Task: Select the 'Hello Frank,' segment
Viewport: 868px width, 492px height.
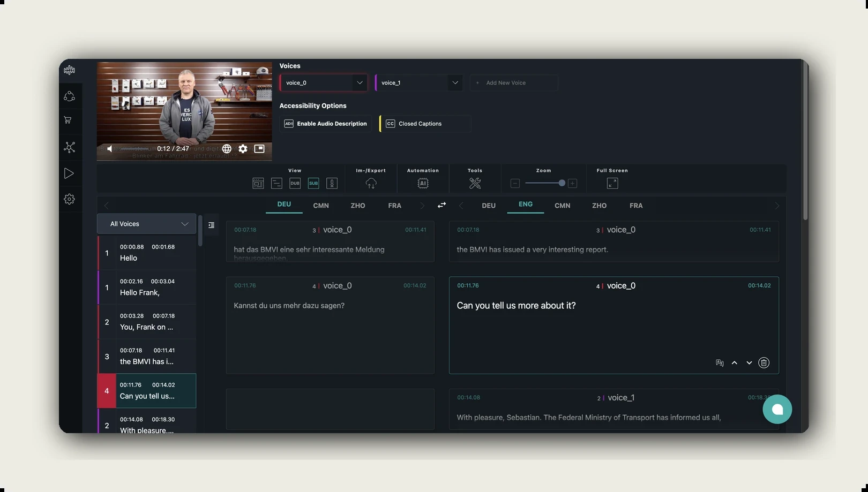Action: [147, 287]
